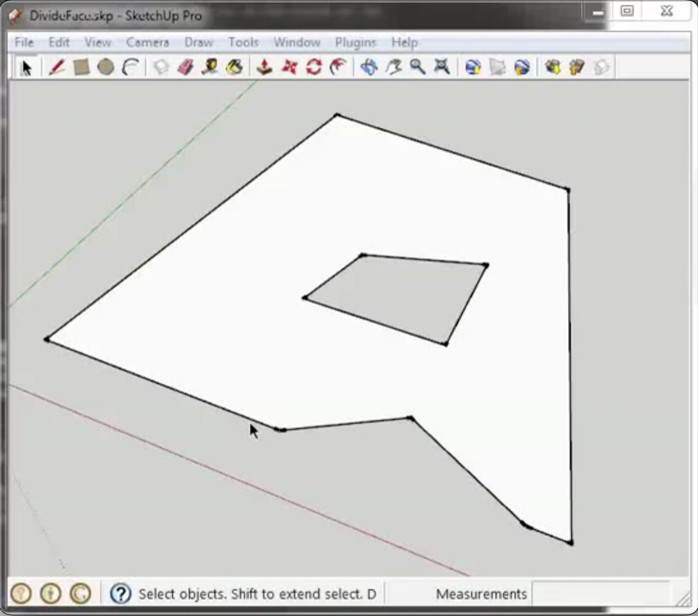This screenshot has height=616, width=698.
Task: Select the Paint Bucket tool
Action: pyautogui.click(x=234, y=67)
